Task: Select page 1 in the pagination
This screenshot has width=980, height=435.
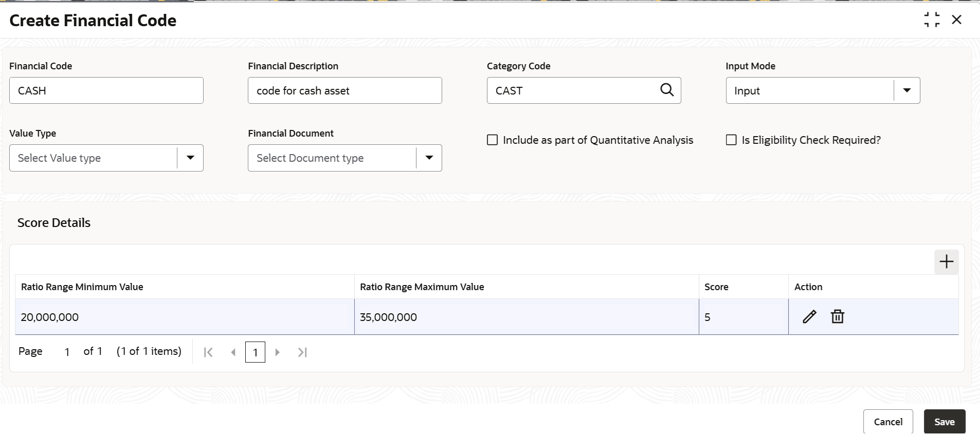Action: point(255,352)
